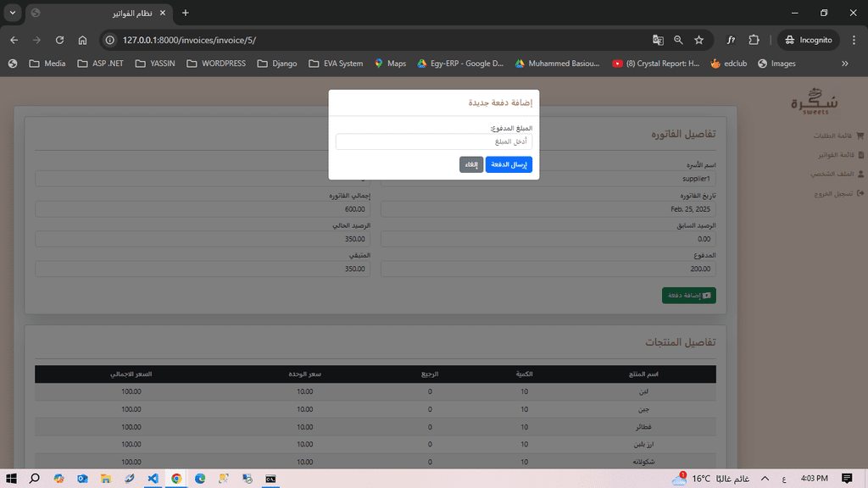Open the extensions puzzle icon

click(754, 40)
